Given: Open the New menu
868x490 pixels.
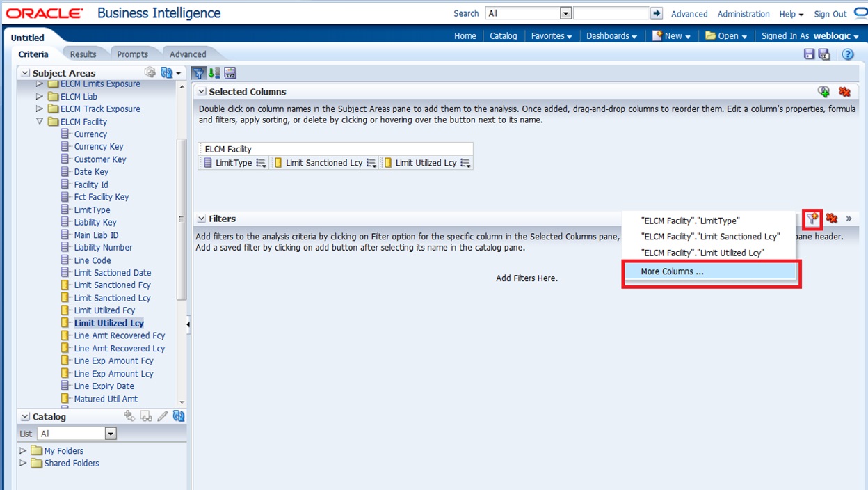Looking at the screenshot, I should point(671,35).
